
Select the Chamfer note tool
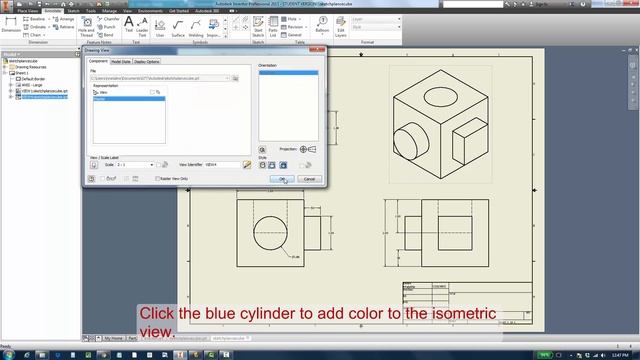coord(108,19)
